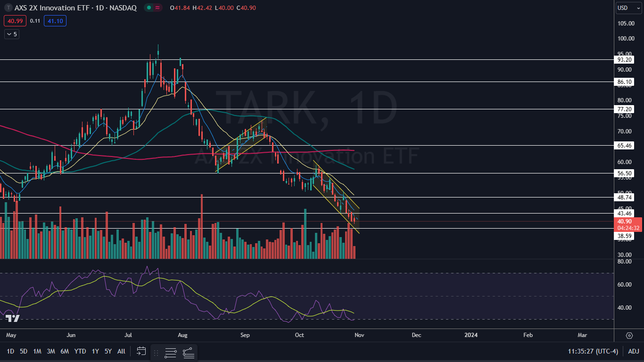The image size is (644, 362).
Task: Select the 5D time range
Action: [24, 351]
